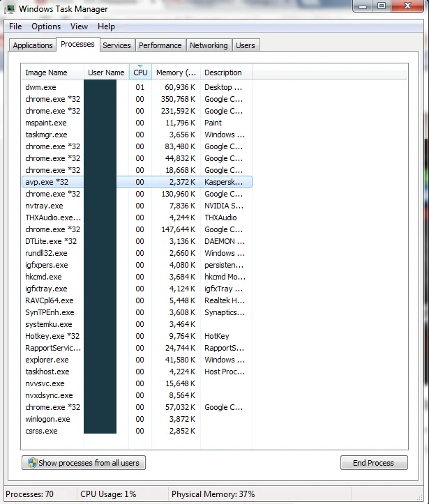Select chrome.exe using 18,668 K memory
Screen dimensions: 429x504
pos(137,170)
